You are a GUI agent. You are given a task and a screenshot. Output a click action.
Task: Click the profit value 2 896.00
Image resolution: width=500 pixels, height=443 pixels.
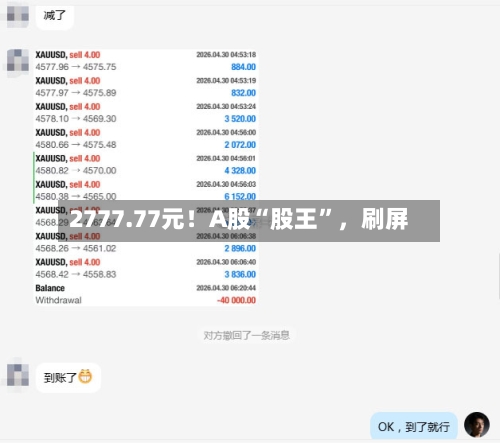click(240, 248)
